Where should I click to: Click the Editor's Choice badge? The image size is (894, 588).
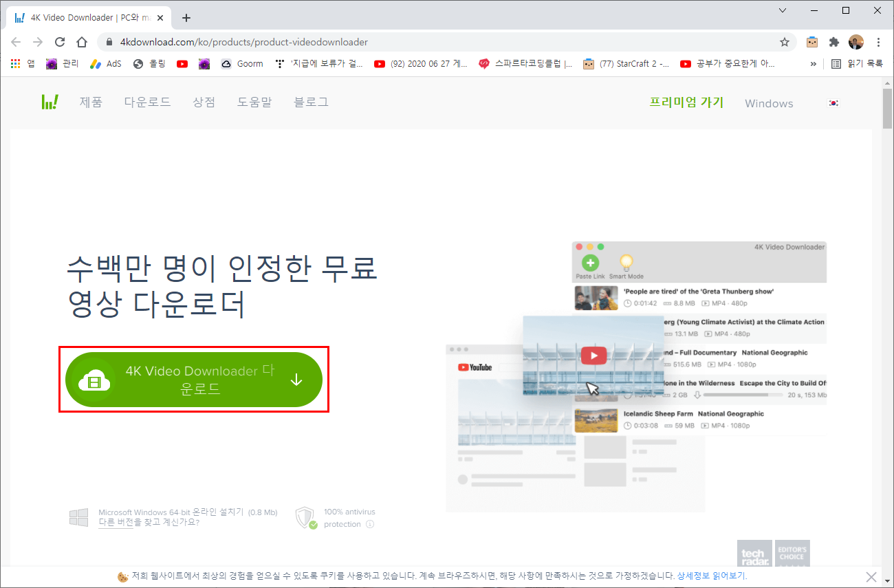coord(792,554)
